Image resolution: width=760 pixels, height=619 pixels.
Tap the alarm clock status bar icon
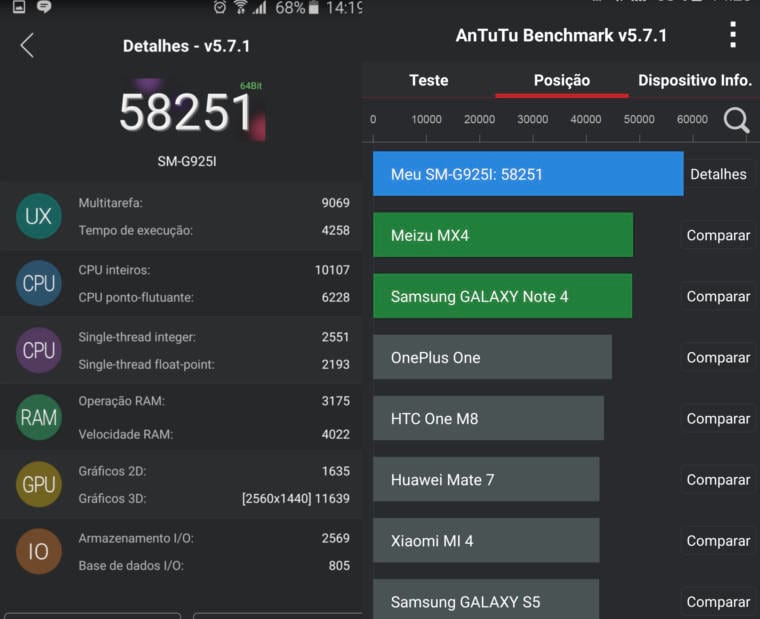pos(220,7)
